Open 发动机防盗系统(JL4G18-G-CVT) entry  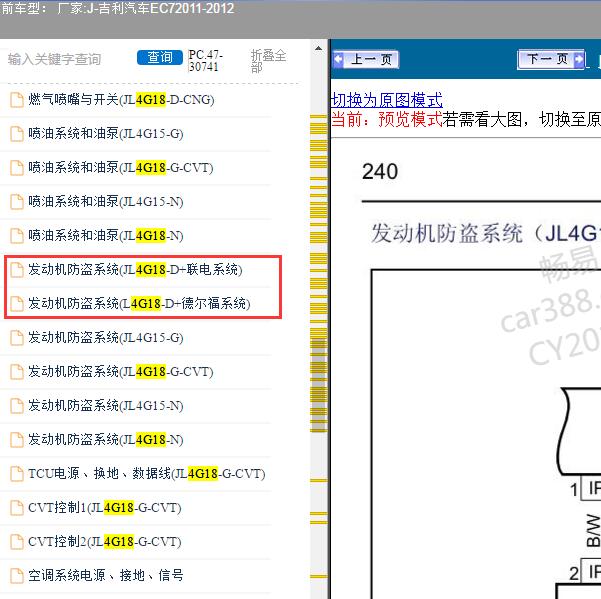point(121,372)
